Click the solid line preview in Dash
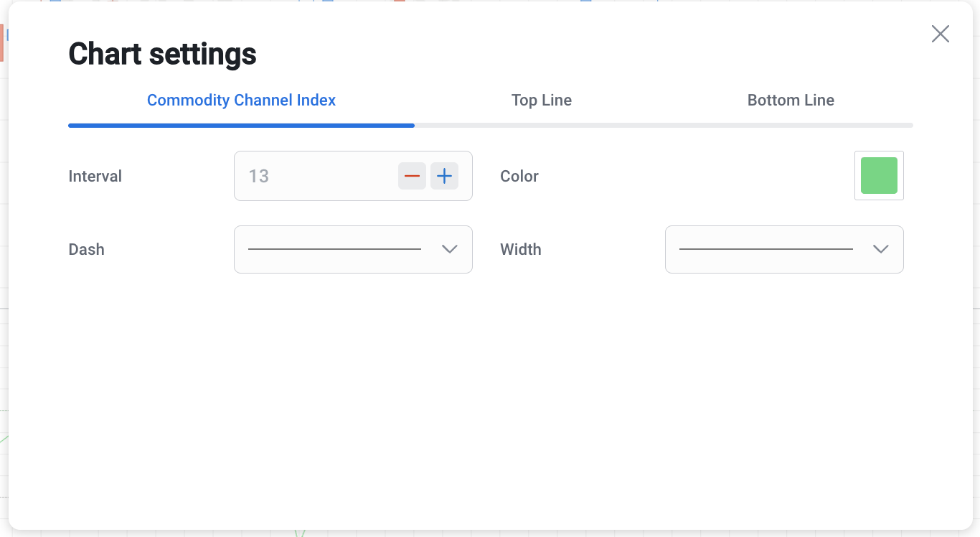The width and height of the screenshot is (980, 537). tap(334, 249)
